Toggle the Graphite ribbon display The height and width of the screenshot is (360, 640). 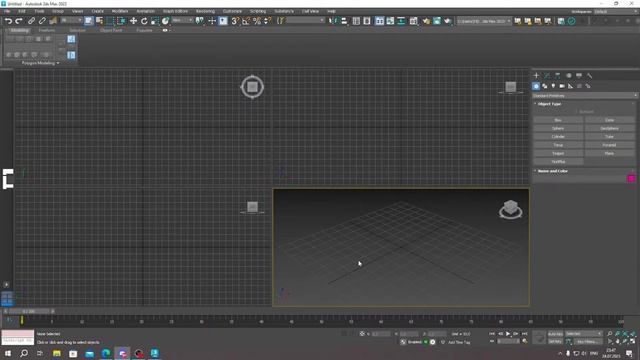(x=379, y=21)
